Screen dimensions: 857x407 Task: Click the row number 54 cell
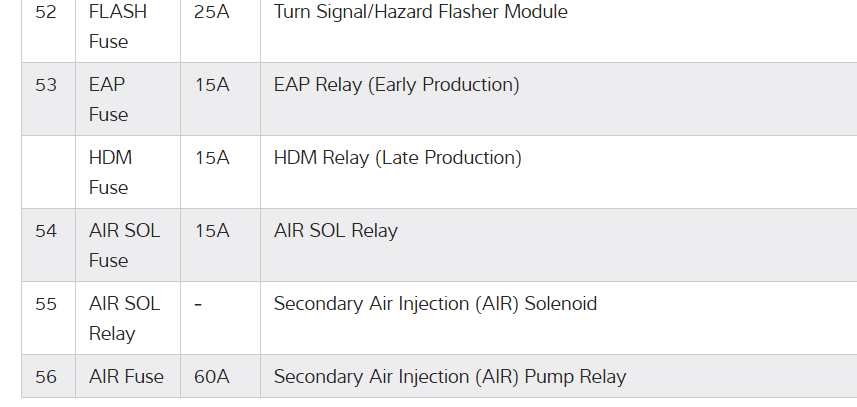point(46,231)
